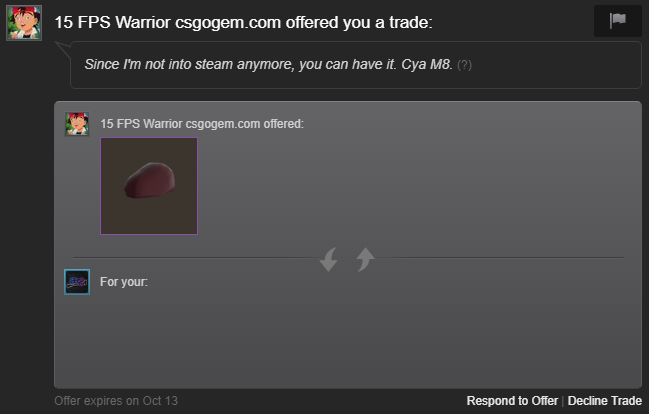The width and height of the screenshot is (649, 414).
Task: Decline Trade
Action: [605, 401]
